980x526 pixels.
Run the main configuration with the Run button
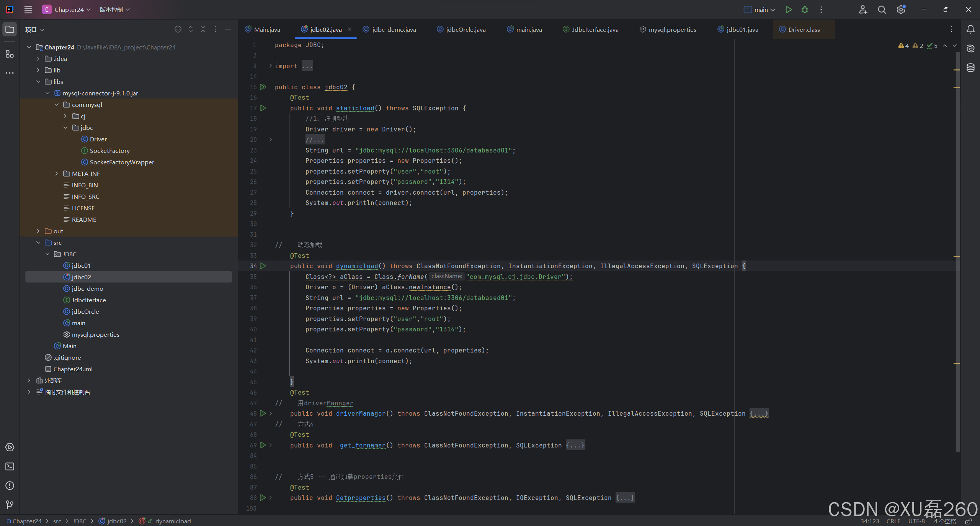[x=788, y=10]
